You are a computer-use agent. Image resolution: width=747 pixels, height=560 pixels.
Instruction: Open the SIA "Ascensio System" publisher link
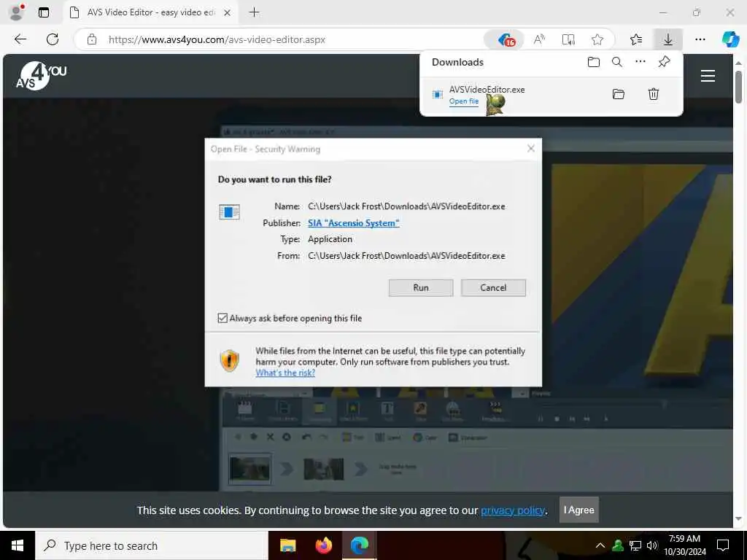(354, 223)
